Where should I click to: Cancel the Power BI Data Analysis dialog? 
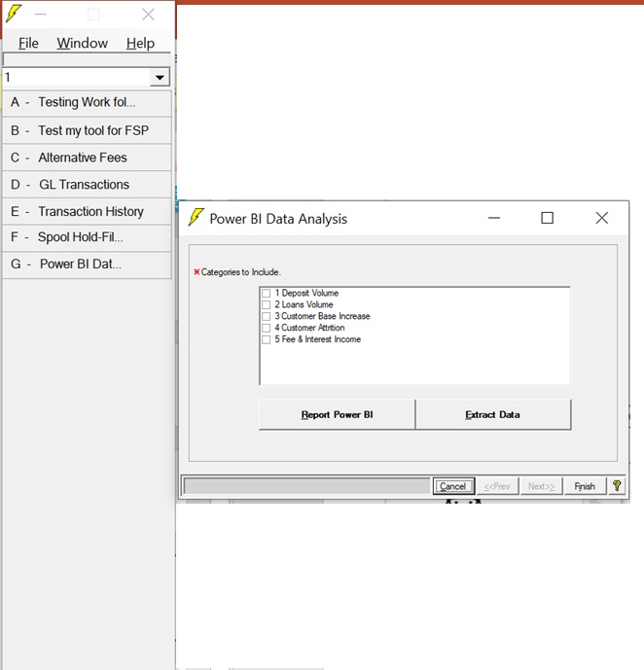453,486
